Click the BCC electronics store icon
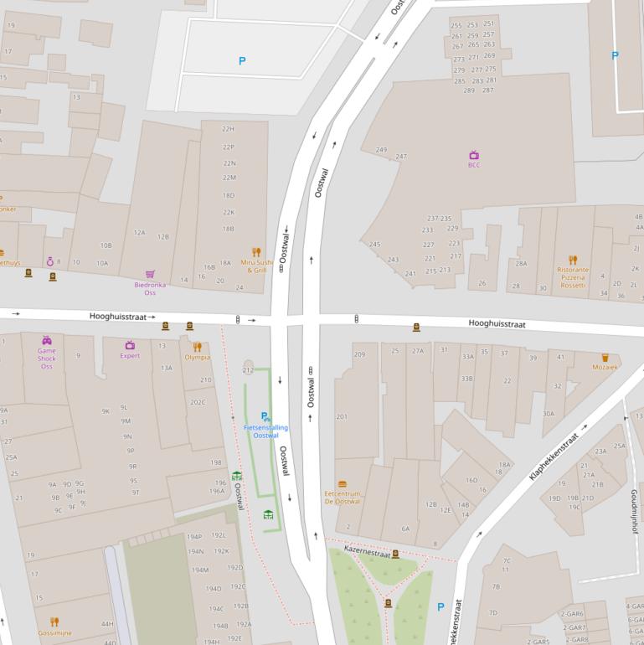The image size is (644, 645). [x=474, y=155]
